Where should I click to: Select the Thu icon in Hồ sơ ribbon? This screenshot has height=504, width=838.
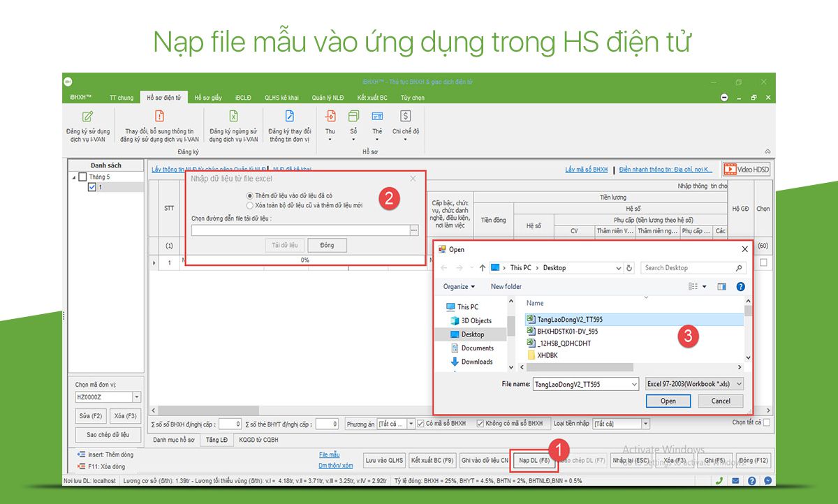tap(330, 126)
